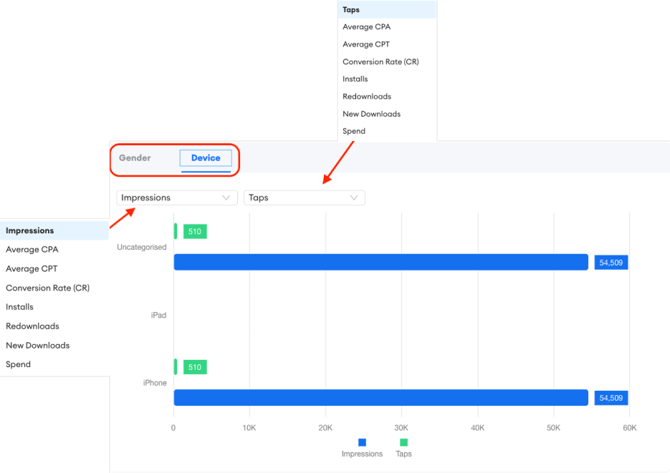Click the Uncategorised blue impressions bar
This screenshot has height=473, width=670.
pyautogui.click(x=380, y=262)
